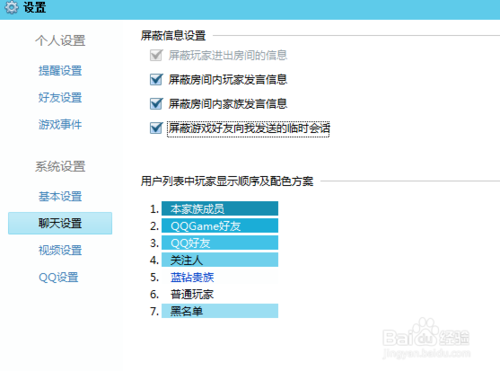Open QQ设置 in the sidebar

58,277
